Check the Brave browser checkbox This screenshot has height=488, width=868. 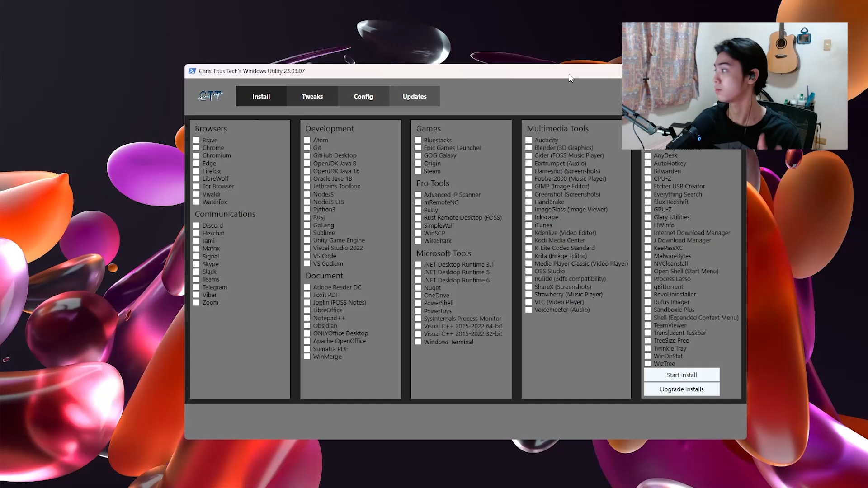[x=197, y=141]
